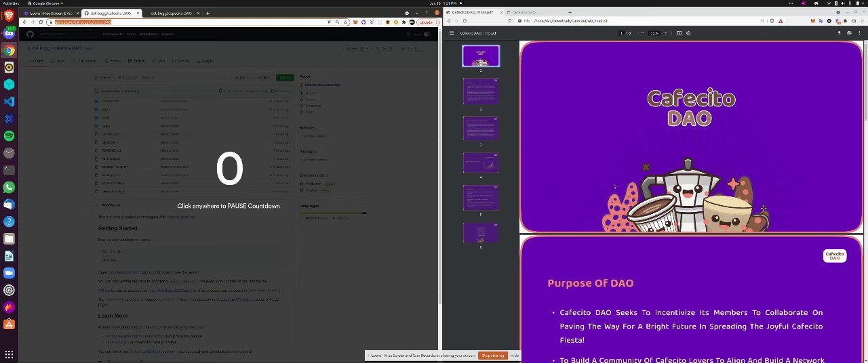Click the green Code button

coord(285,77)
